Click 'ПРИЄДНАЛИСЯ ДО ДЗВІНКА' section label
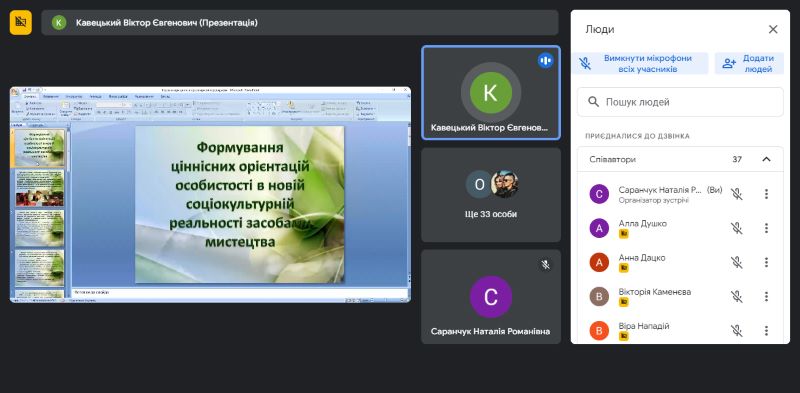 point(637,136)
